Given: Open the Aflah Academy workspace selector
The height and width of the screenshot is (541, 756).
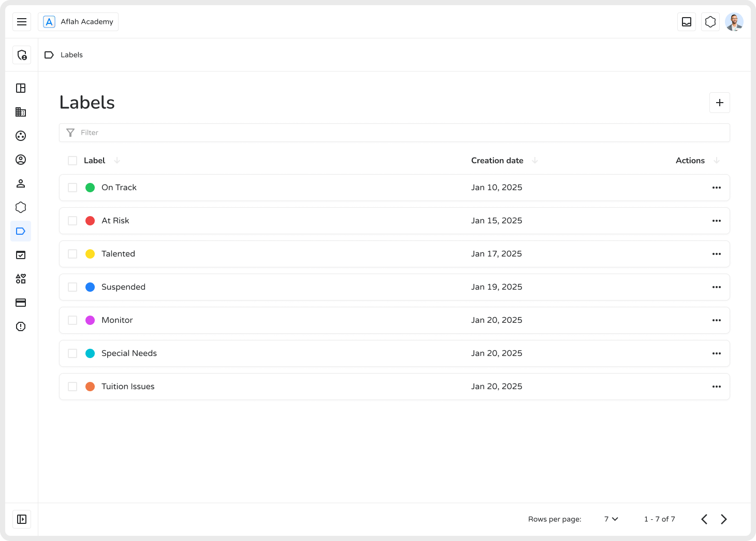Looking at the screenshot, I should [x=78, y=22].
